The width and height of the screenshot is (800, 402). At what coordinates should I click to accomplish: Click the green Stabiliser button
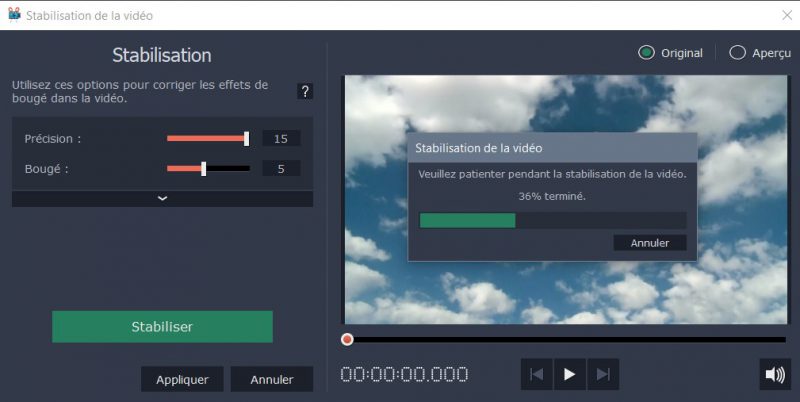(162, 326)
